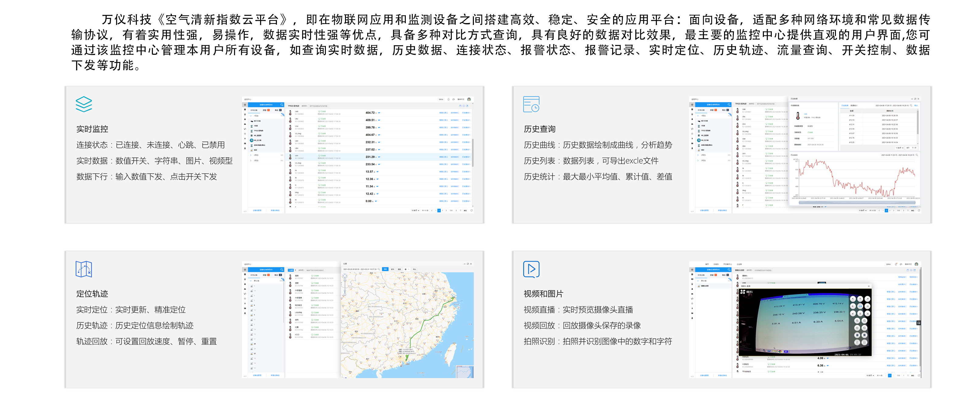Image resolution: width=980 pixels, height=397 pixels.
Task: Select 报警 tab in real-time monitoring device list
Action: point(265,110)
